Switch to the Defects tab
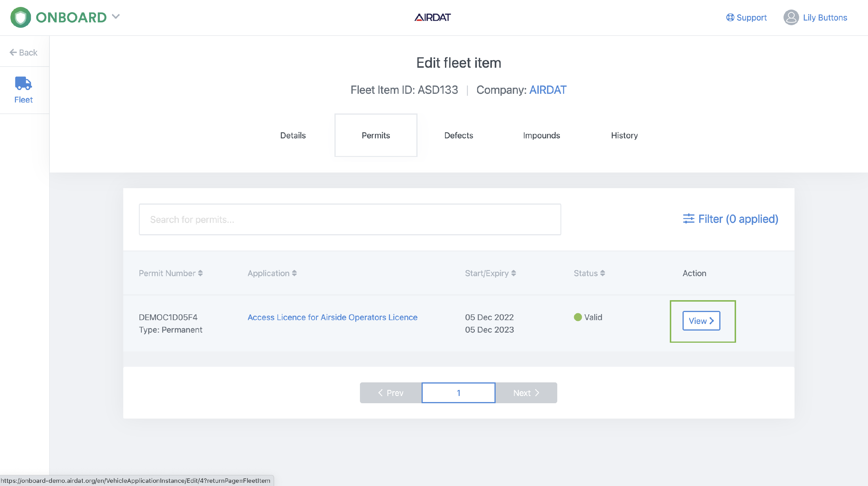Image resolution: width=868 pixels, height=486 pixels. click(x=459, y=135)
